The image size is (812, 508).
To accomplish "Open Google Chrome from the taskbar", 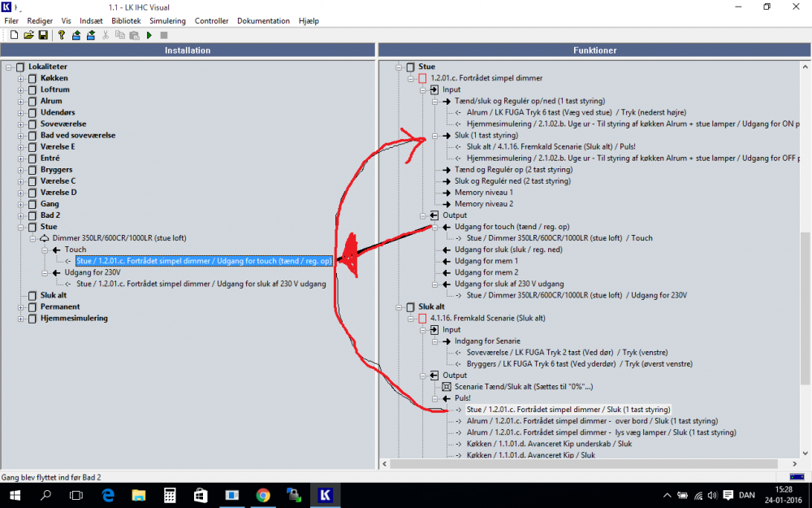I will pos(263,494).
